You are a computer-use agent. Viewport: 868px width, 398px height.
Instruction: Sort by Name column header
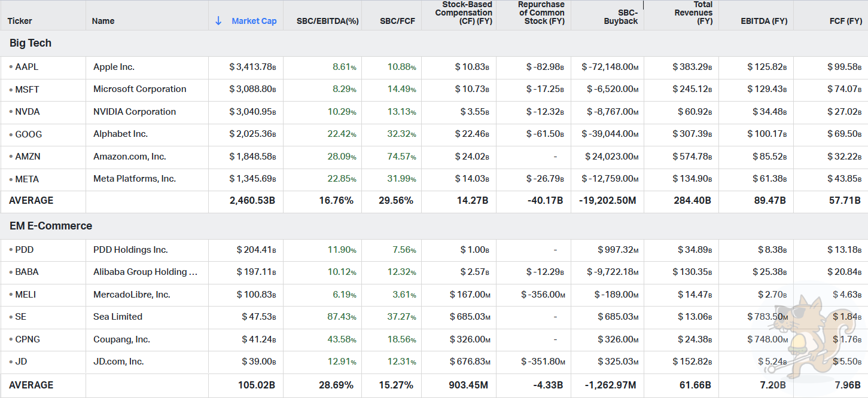click(103, 21)
